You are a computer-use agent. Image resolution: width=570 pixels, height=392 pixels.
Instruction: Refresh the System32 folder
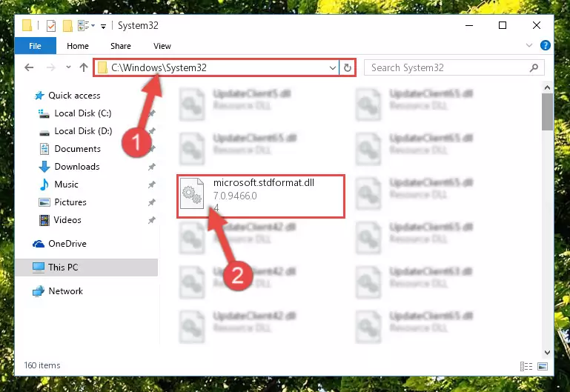tap(348, 67)
